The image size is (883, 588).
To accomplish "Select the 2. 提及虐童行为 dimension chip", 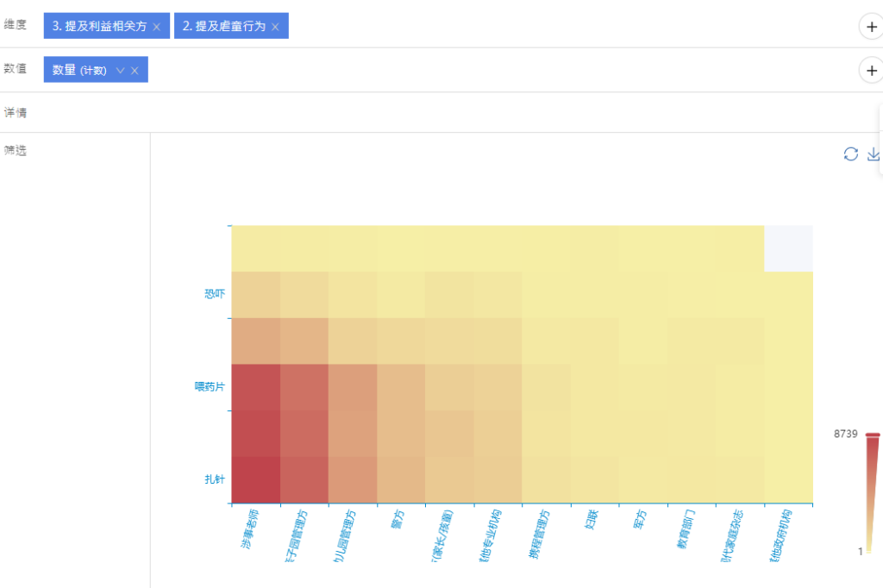I will pyautogui.click(x=223, y=27).
